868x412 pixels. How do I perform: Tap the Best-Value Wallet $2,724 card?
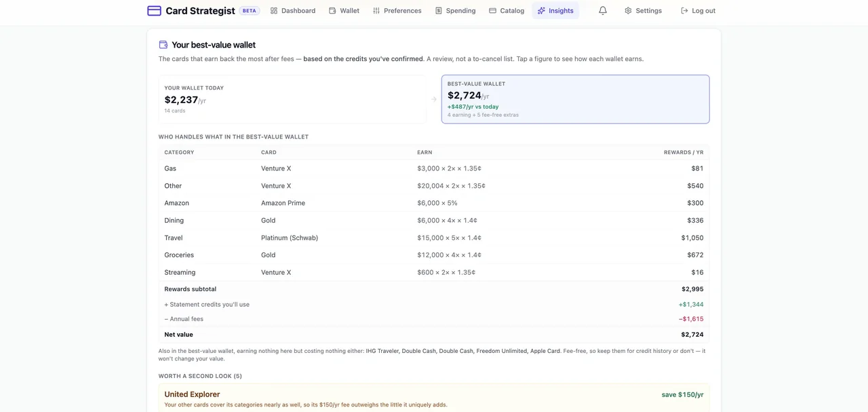tap(575, 99)
